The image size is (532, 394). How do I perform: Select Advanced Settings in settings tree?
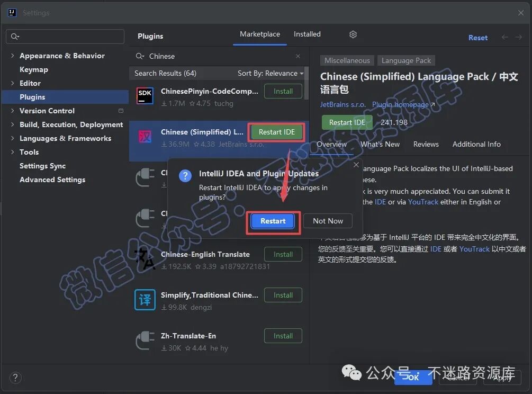click(x=52, y=180)
